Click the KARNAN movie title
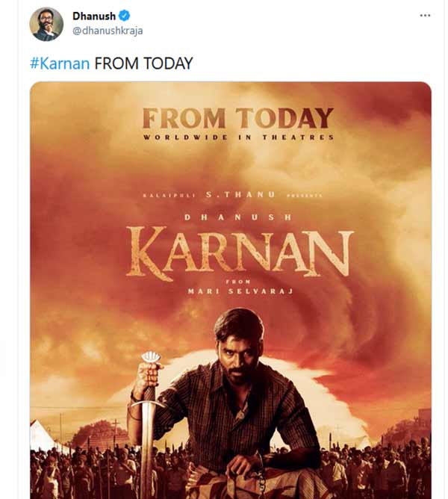Screen dimensions: 448x499 point(239,252)
